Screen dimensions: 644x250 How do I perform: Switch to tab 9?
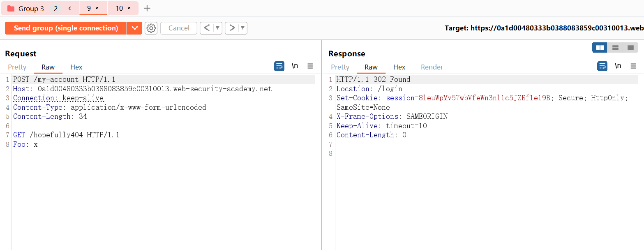coord(89,8)
